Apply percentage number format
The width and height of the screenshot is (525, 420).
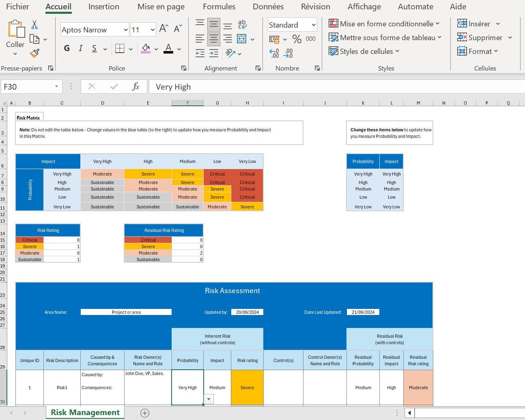tap(297, 39)
